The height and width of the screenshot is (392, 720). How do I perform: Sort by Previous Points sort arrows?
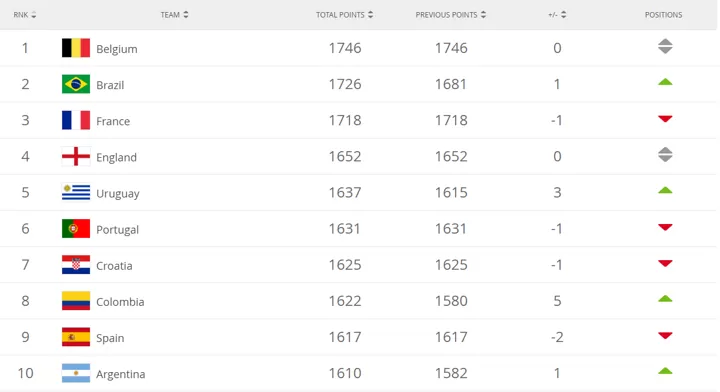tap(483, 15)
